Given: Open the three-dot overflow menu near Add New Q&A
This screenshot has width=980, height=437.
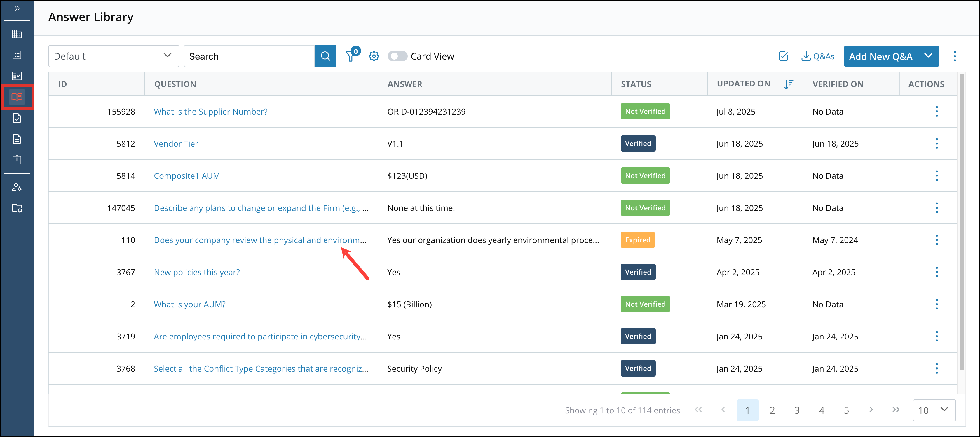Looking at the screenshot, I should click(955, 56).
